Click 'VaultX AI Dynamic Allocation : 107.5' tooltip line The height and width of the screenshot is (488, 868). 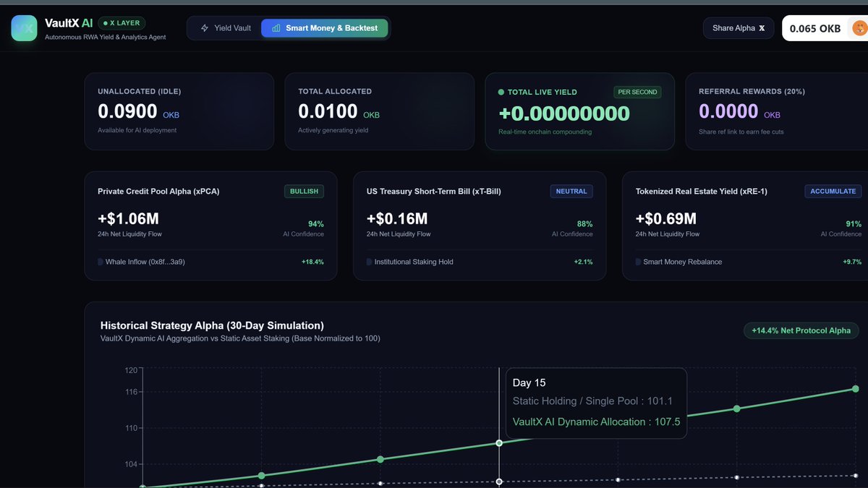596,422
